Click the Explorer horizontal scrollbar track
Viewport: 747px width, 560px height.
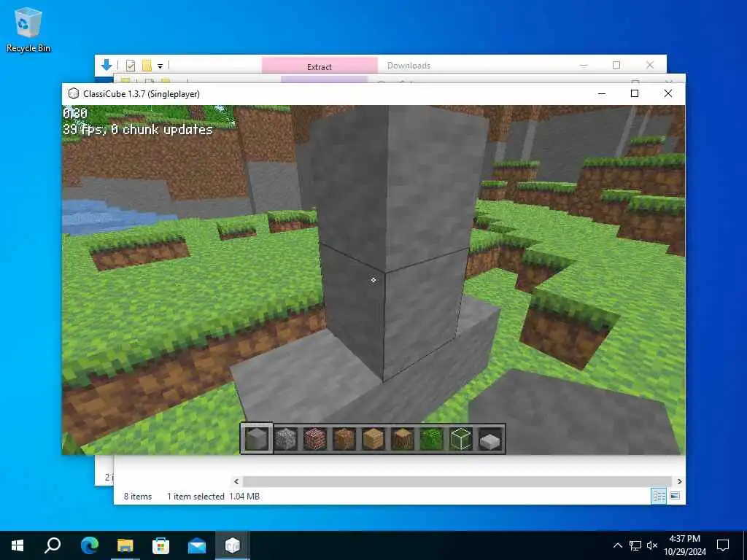(457, 481)
